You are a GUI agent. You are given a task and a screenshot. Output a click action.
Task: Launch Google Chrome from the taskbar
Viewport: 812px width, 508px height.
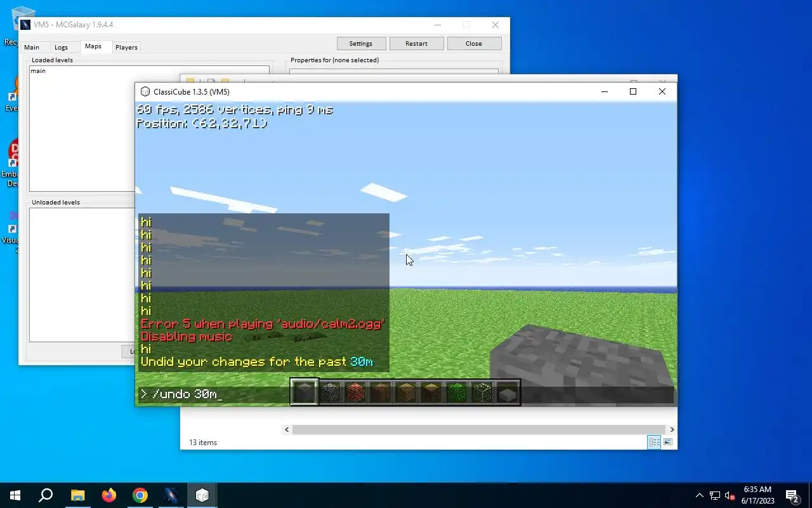click(140, 495)
